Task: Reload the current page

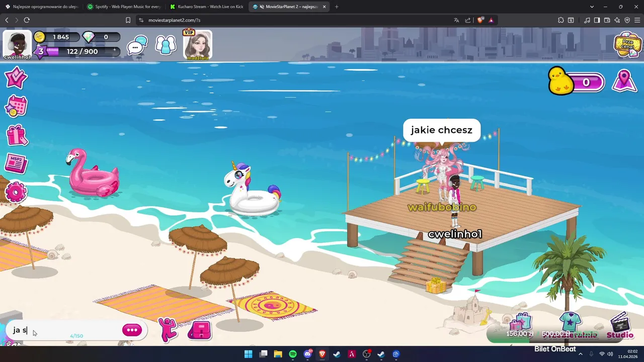Action: point(27,20)
